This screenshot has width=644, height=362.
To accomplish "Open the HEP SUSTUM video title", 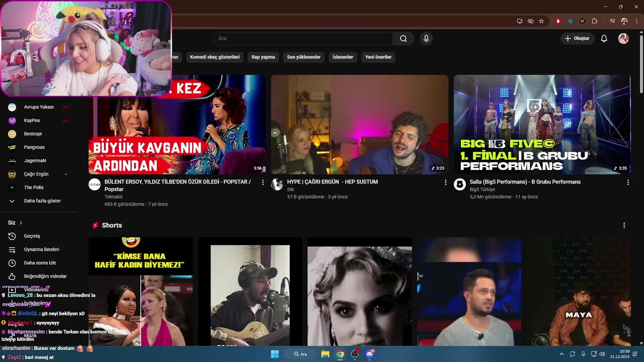I will tap(333, 182).
